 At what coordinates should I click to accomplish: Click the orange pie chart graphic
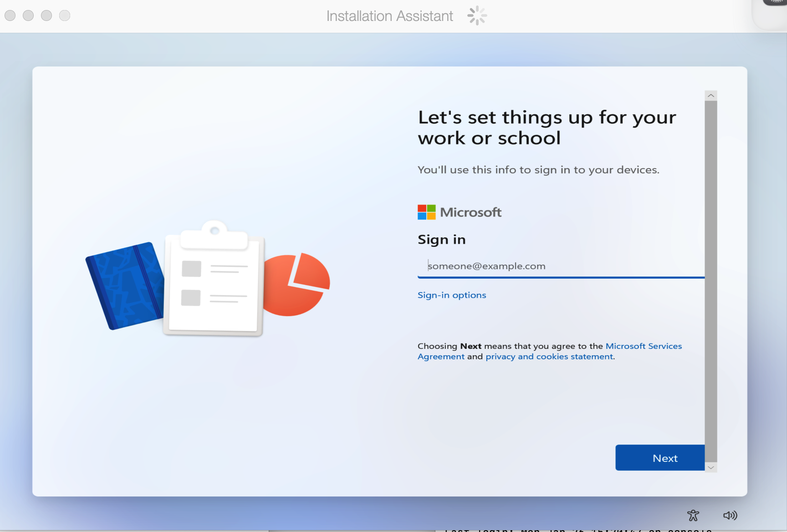296,284
